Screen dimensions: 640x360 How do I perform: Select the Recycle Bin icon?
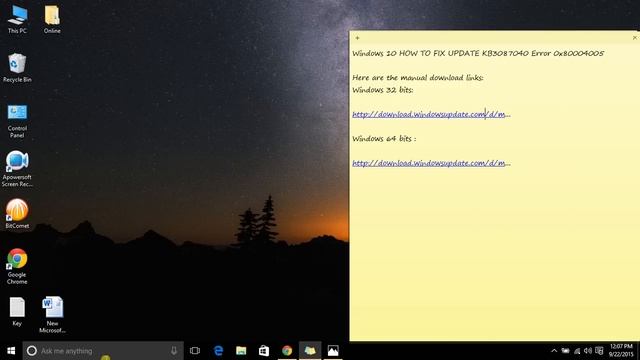point(17,68)
